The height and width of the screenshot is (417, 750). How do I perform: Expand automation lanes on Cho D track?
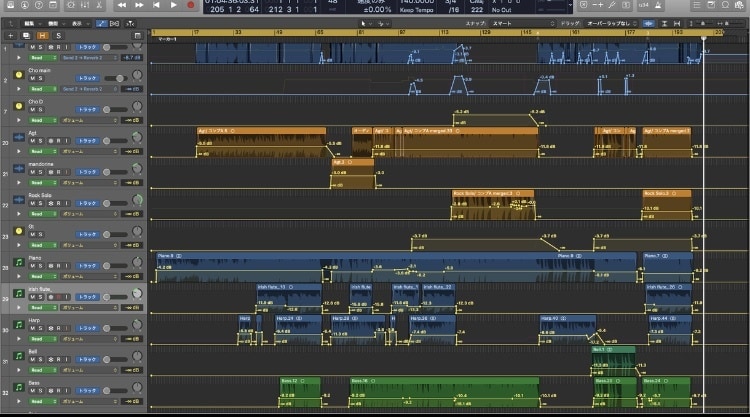(19, 120)
